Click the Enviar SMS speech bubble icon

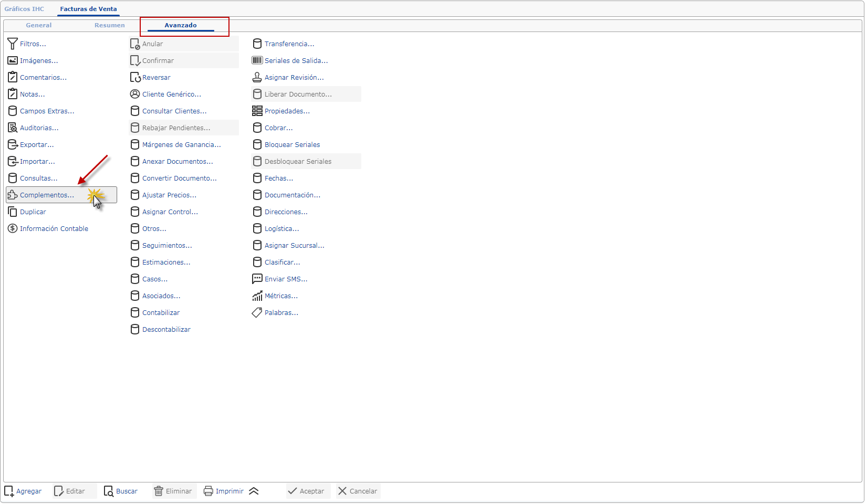tap(257, 279)
